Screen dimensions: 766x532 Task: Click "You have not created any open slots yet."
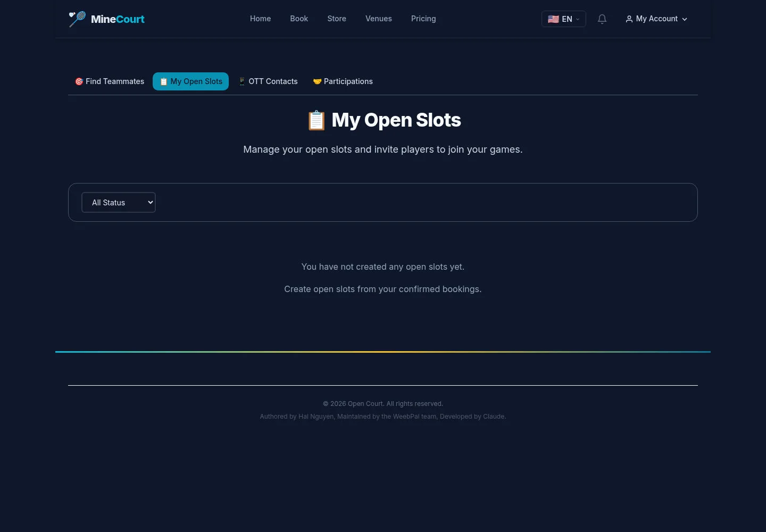click(x=383, y=267)
